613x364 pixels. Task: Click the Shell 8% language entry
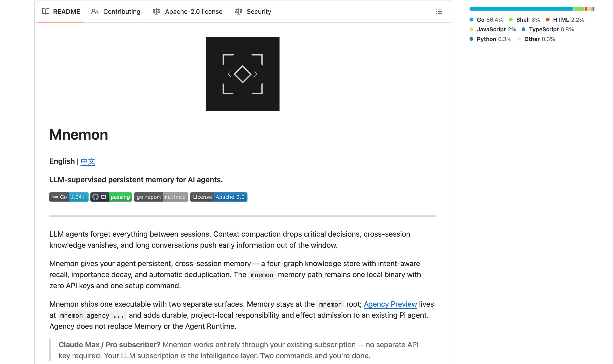525,20
